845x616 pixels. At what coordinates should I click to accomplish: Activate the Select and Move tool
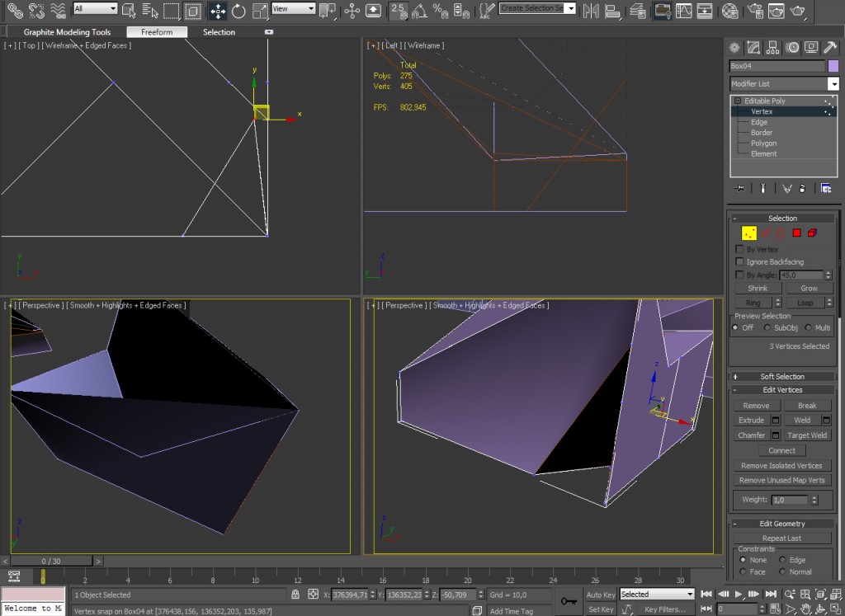218,10
